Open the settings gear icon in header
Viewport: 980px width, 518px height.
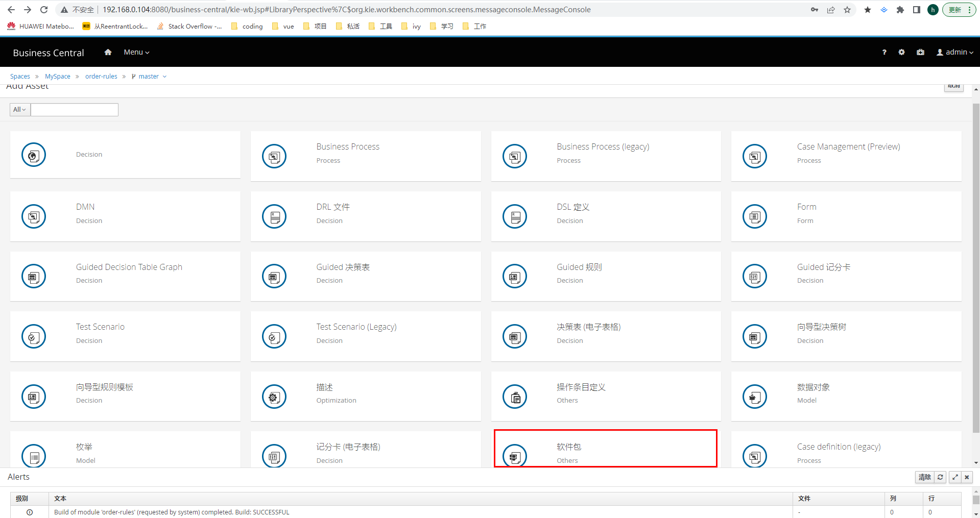pyautogui.click(x=901, y=52)
